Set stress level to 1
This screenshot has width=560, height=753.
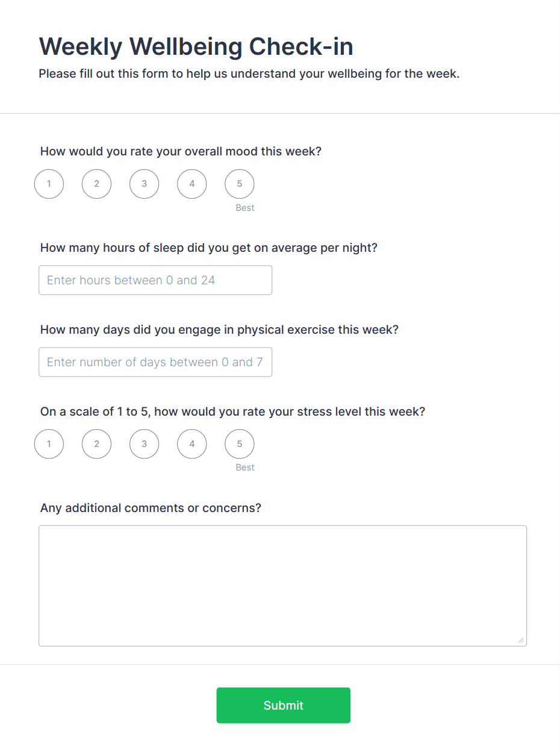coord(49,444)
